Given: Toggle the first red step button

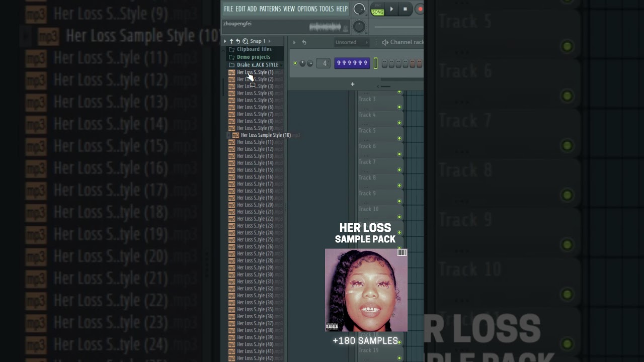Looking at the screenshot, I should pyautogui.click(x=413, y=63).
